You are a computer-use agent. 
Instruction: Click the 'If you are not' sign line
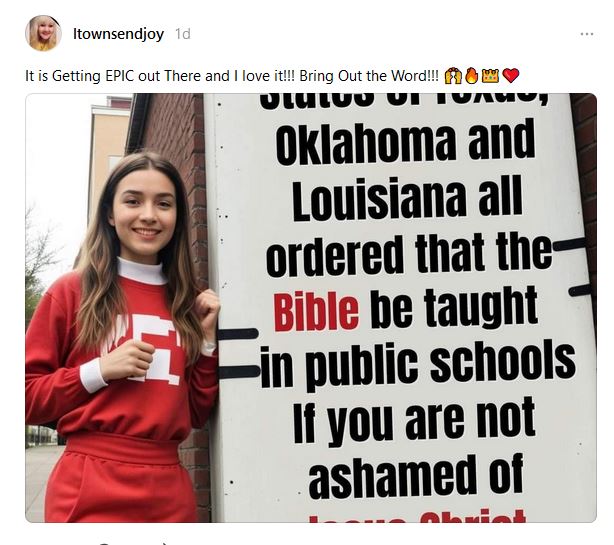coord(414,422)
